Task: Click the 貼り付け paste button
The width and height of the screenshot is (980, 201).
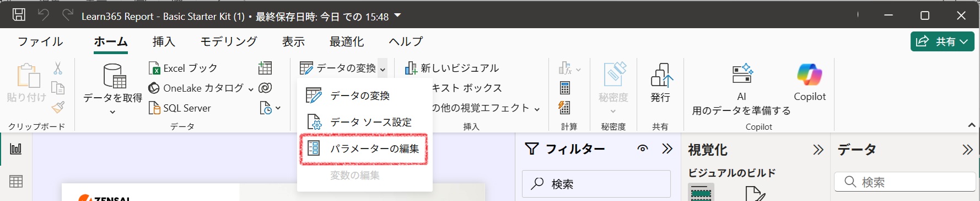Action: 26,83
